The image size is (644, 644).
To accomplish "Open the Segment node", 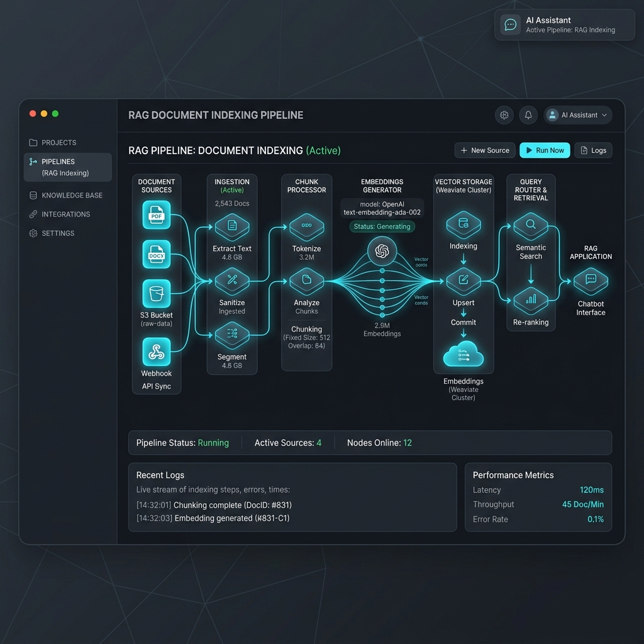I will coord(232,335).
